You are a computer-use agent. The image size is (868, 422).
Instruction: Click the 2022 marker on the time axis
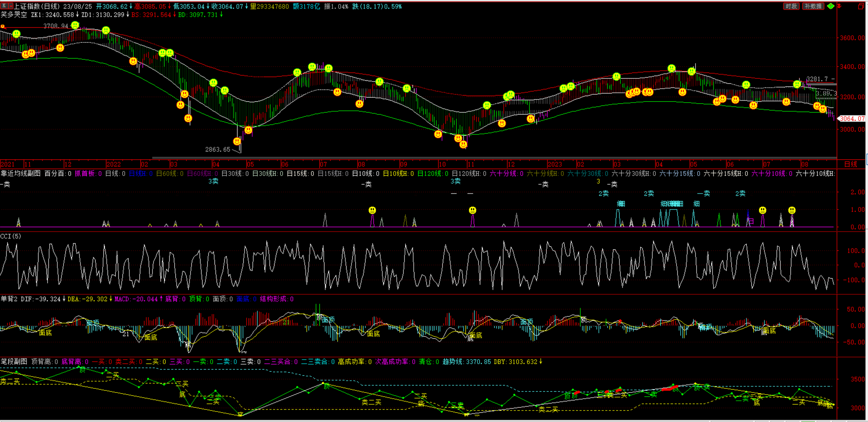click(x=114, y=164)
